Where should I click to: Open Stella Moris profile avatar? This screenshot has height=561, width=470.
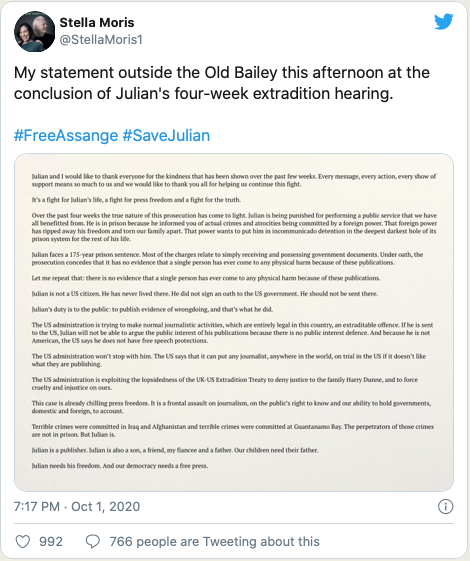34,31
